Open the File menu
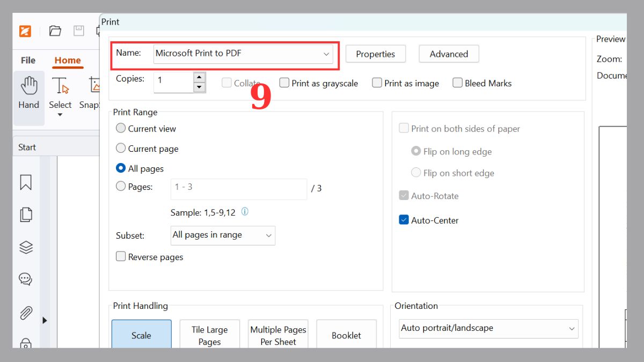The height and width of the screenshot is (362, 644). tap(28, 61)
